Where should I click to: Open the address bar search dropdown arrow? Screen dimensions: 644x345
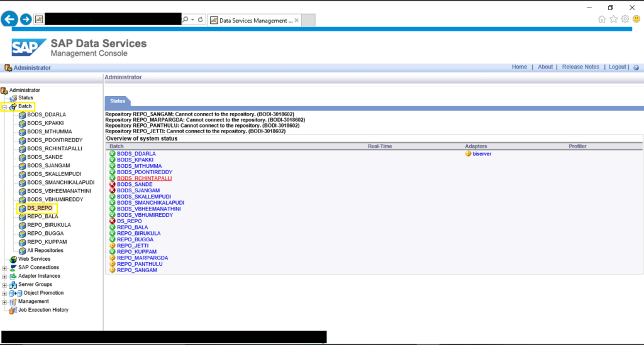[192, 19]
